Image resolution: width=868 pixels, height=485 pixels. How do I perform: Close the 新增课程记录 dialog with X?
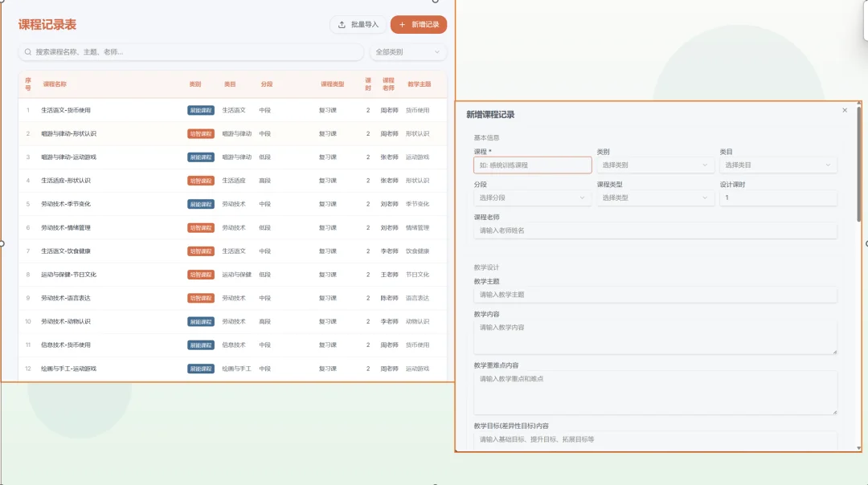tap(845, 110)
